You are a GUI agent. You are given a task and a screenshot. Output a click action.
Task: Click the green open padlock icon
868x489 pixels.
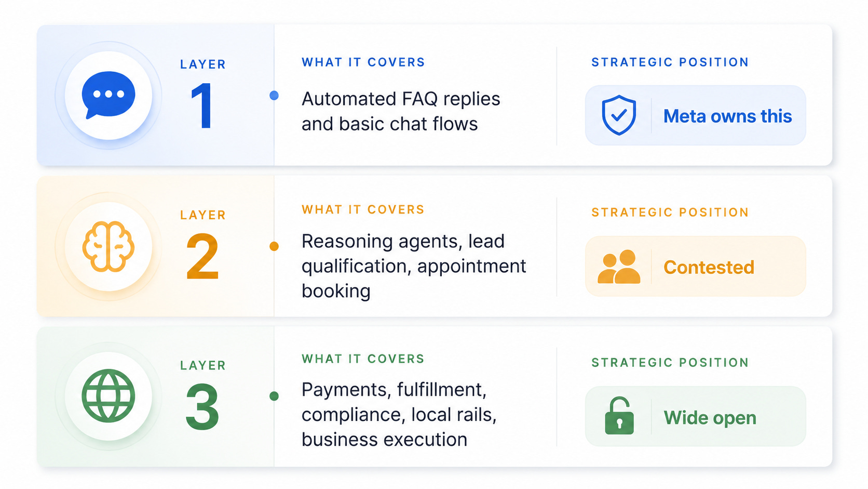point(619,416)
